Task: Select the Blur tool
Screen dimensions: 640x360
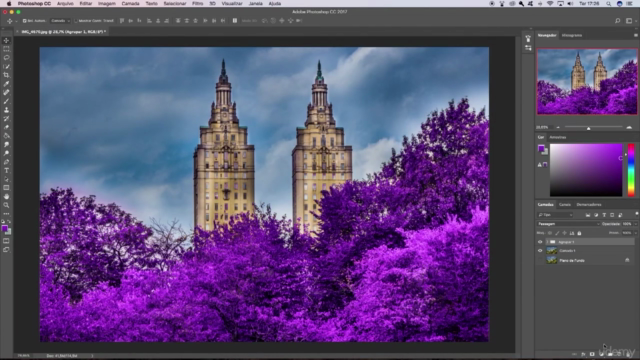Action: [x=6, y=144]
